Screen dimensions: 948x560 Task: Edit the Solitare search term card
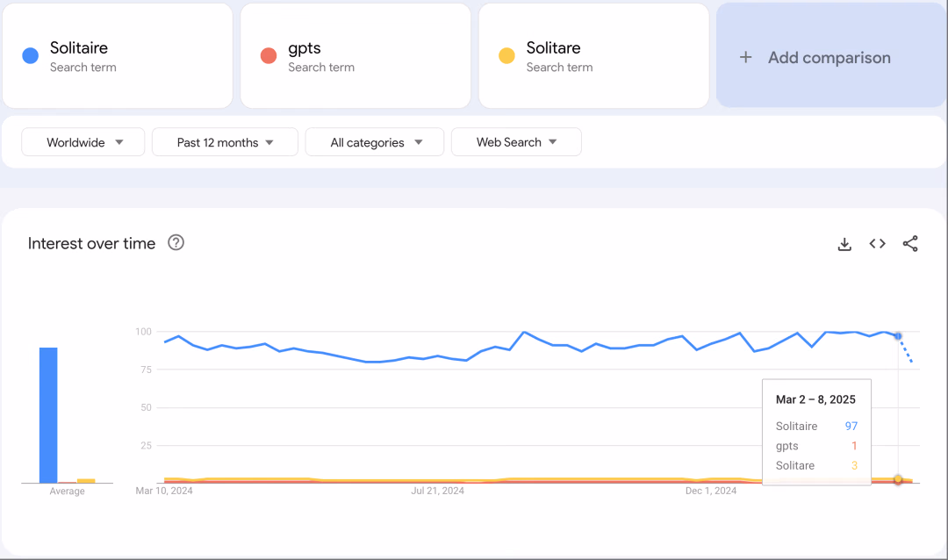pos(593,55)
